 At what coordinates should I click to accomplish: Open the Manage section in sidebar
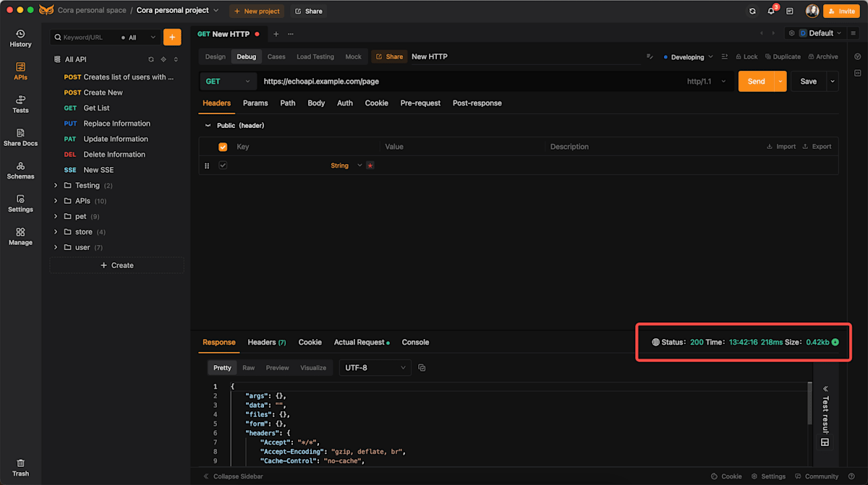pos(20,237)
